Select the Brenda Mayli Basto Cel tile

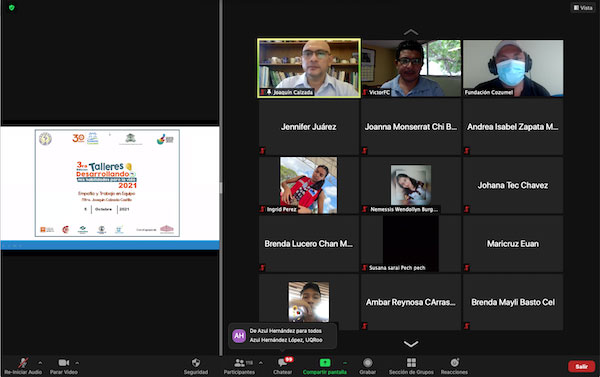coord(513,302)
